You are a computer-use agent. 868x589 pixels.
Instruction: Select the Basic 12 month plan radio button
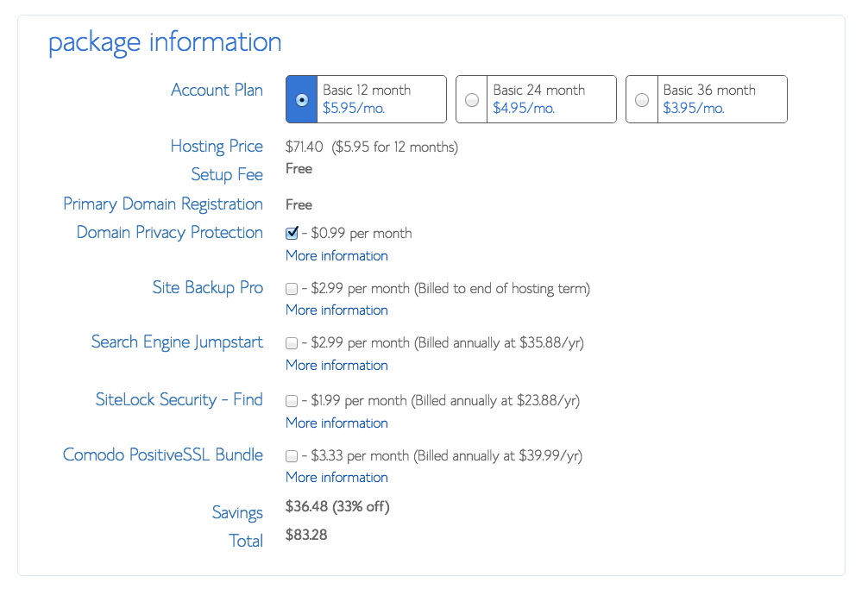click(301, 99)
